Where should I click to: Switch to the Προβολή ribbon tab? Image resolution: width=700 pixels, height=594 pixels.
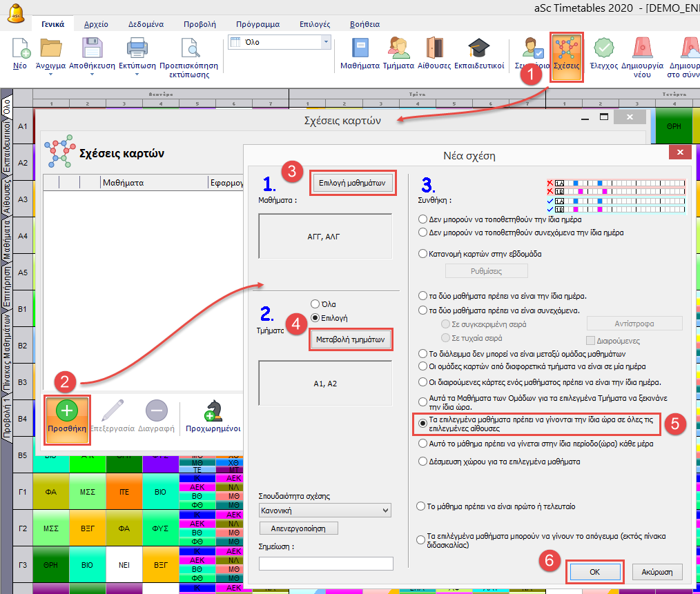(199, 24)
